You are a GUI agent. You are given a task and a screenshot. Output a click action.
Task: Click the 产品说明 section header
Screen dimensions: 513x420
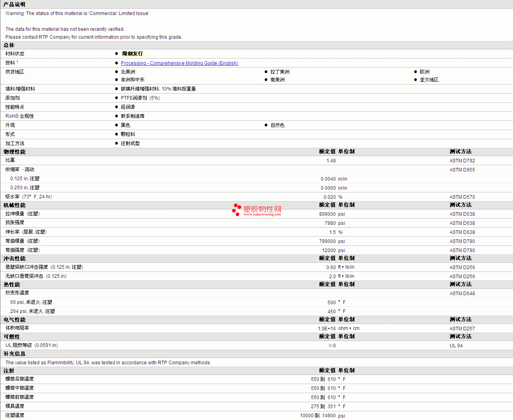[14, 4]
